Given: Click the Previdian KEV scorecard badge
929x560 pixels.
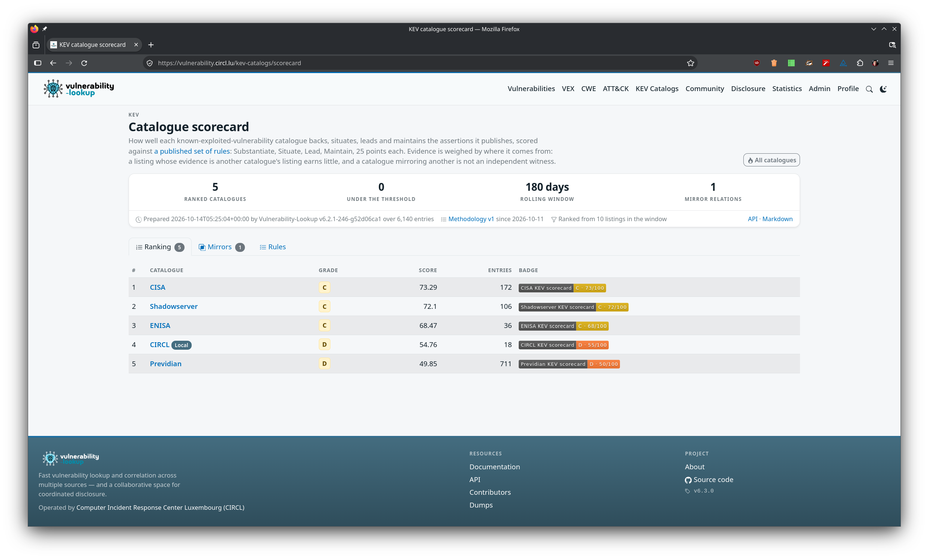Looking at the screenshot, I should point(569,364).
